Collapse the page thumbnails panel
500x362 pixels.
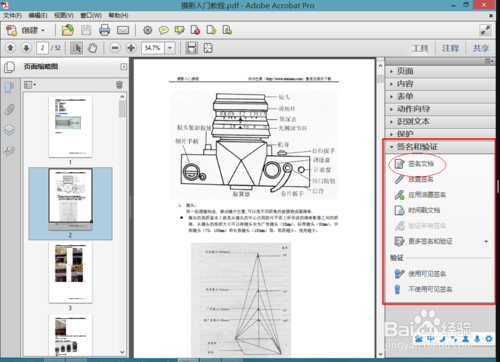coord(123,67)
